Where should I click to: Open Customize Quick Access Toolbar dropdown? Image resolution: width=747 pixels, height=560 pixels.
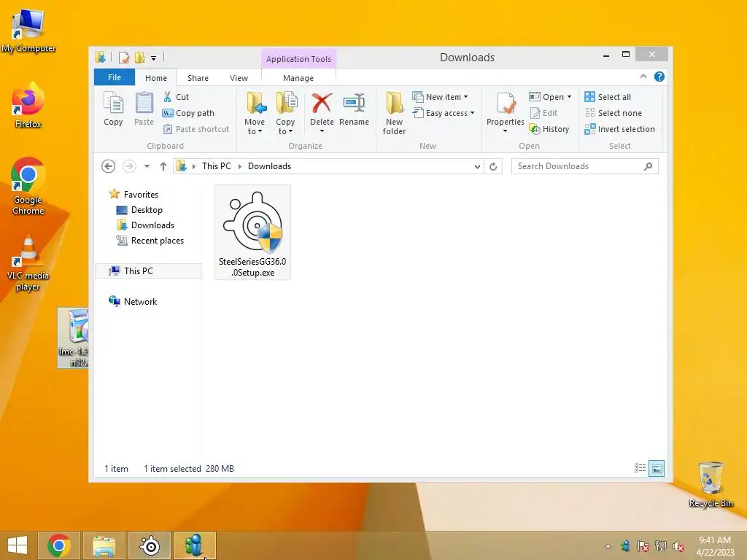tap(153, 58)
